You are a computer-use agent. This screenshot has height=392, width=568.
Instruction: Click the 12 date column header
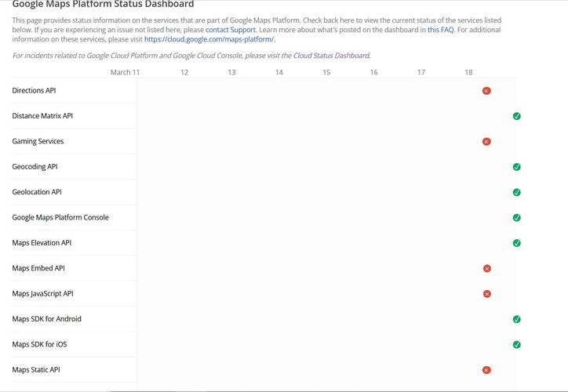coord(184,72)
